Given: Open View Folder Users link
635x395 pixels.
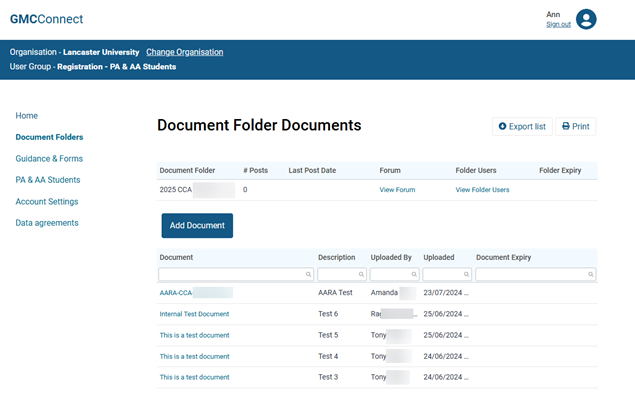Looking at the screenshot, I should tap(482, 190).
